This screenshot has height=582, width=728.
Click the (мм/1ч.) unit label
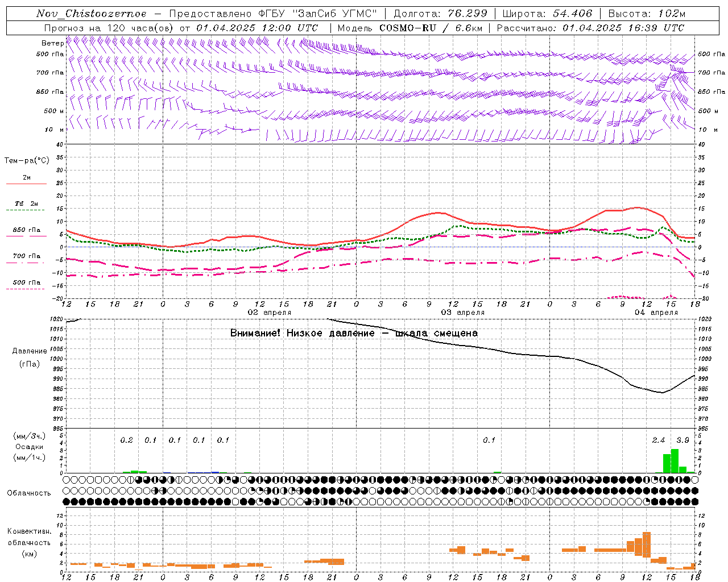click(x=29, y=458)
